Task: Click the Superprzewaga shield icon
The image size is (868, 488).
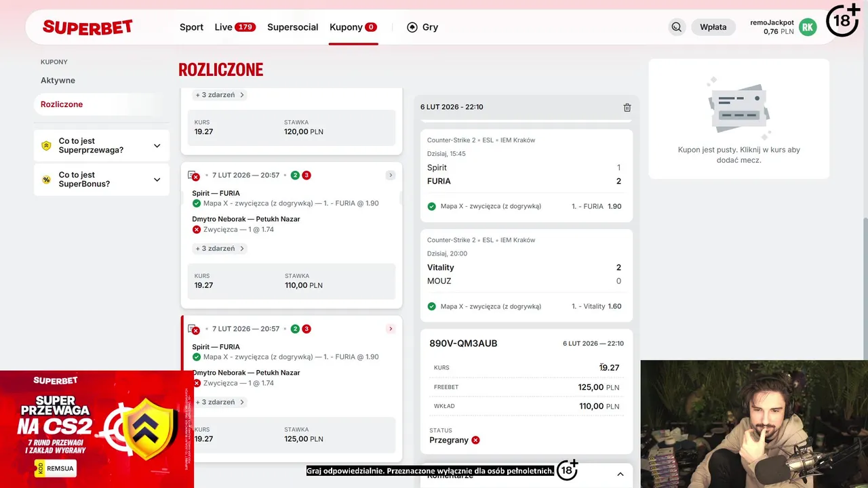Action: click(x=46, y=146)
